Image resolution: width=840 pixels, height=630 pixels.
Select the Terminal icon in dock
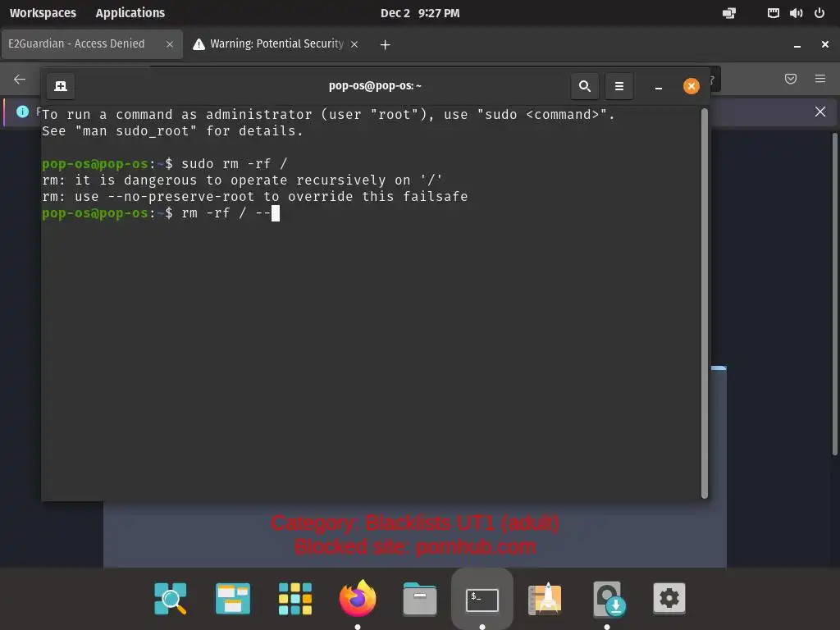point(482,599)
